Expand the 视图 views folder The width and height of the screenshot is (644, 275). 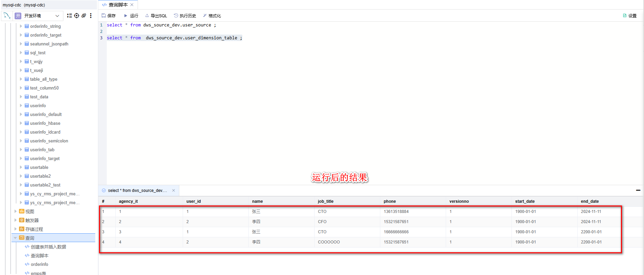point(16,211)
